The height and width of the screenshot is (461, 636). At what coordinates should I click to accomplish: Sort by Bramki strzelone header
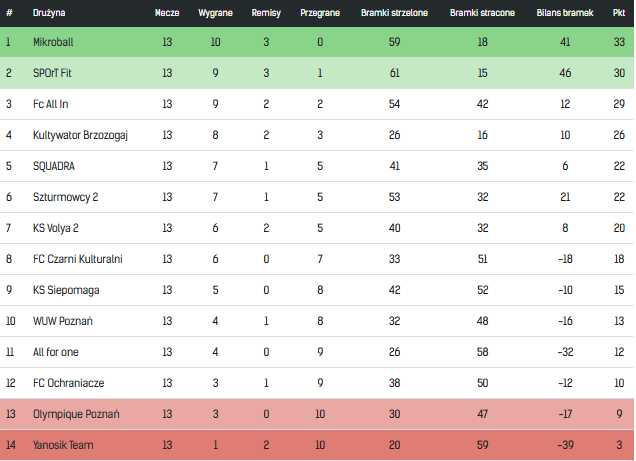[394, 13]
